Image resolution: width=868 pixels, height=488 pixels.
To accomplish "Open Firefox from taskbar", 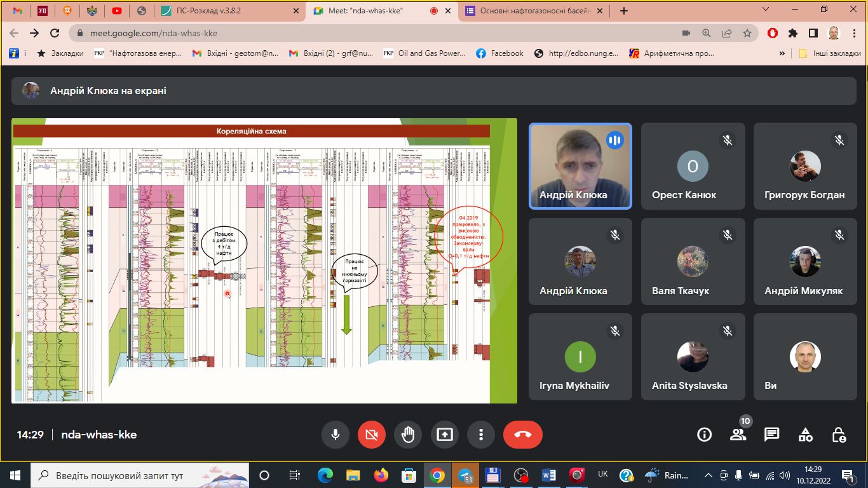I will [x=381, y=475].
